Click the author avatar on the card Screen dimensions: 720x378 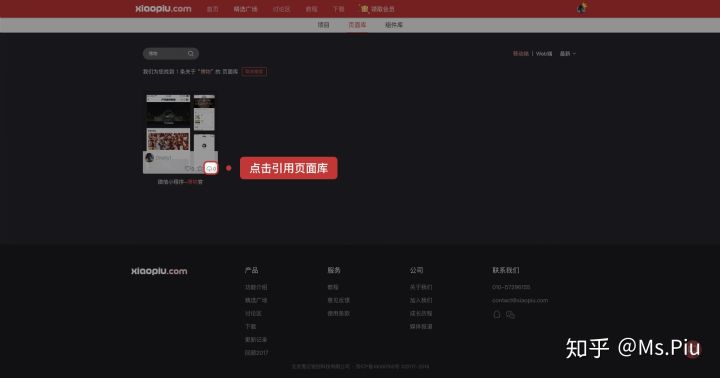[149, 158]
